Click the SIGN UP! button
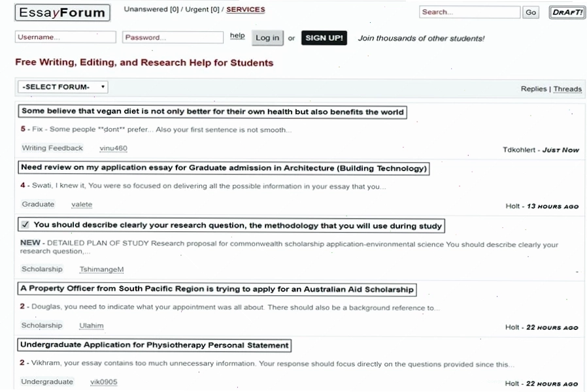Viewport: 587px width, 392px height. [x=324, y=38]
